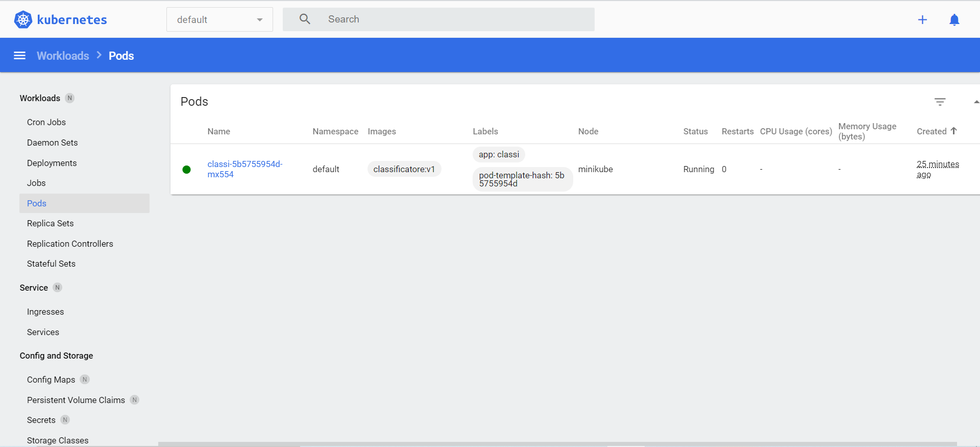Navigate to Config Maps
This screenshot has height=447, width=980.
[51, 380]
